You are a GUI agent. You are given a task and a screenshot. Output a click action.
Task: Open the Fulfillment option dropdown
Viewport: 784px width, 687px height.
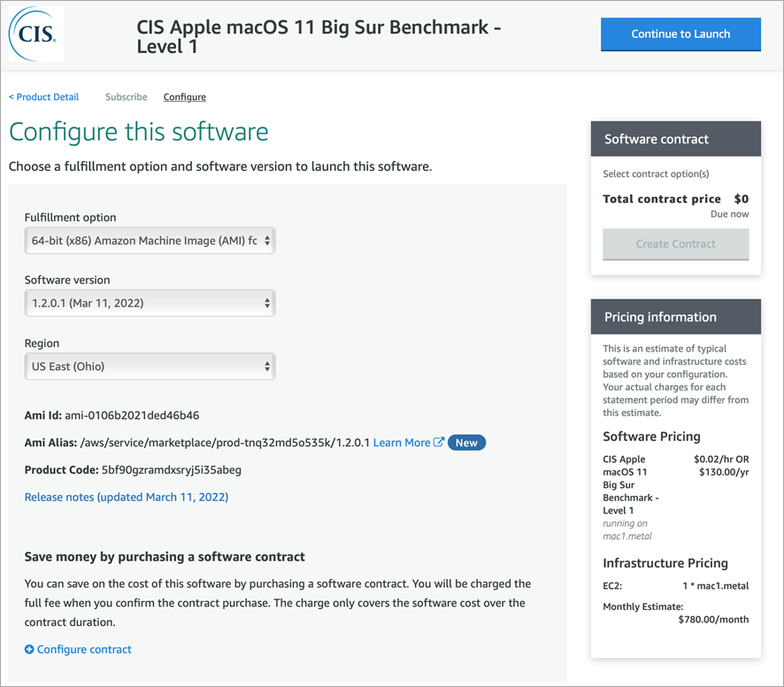[150, 241]
